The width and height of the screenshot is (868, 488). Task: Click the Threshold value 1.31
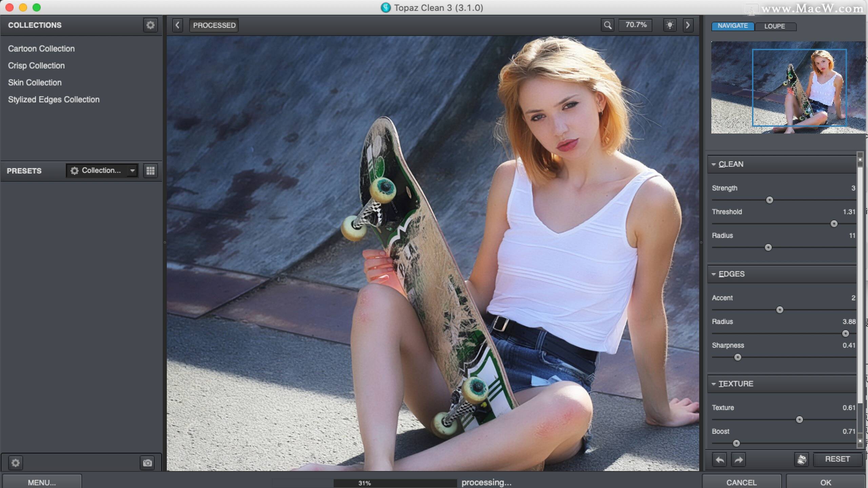point(849,212)
